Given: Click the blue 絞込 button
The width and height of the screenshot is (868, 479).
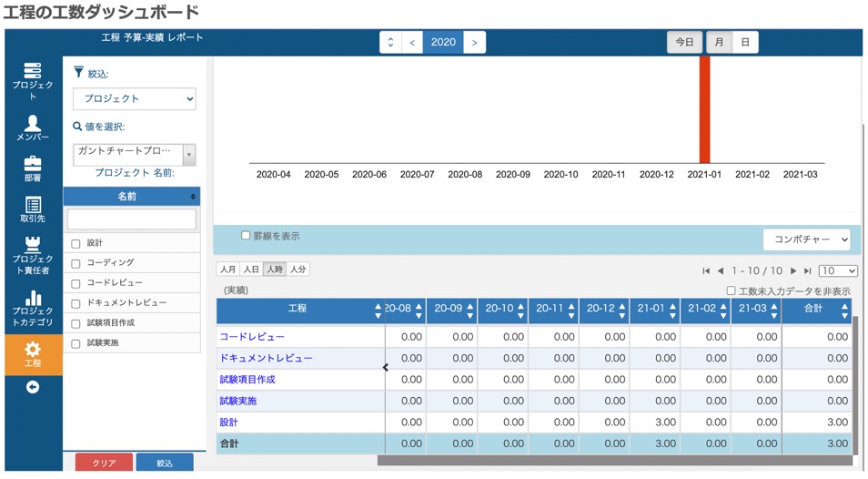Looking at the screenshot, I should [x=165, y=463].
